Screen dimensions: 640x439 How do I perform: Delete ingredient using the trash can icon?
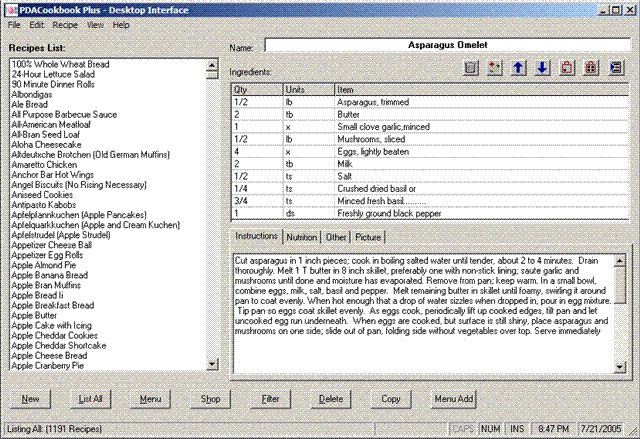point(470,67)
